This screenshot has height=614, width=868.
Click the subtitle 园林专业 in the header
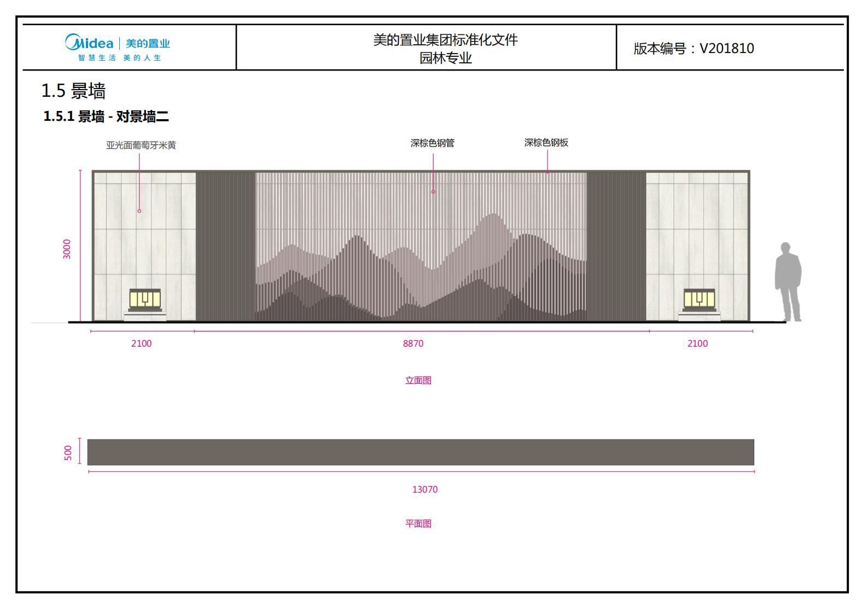point(445,58)
